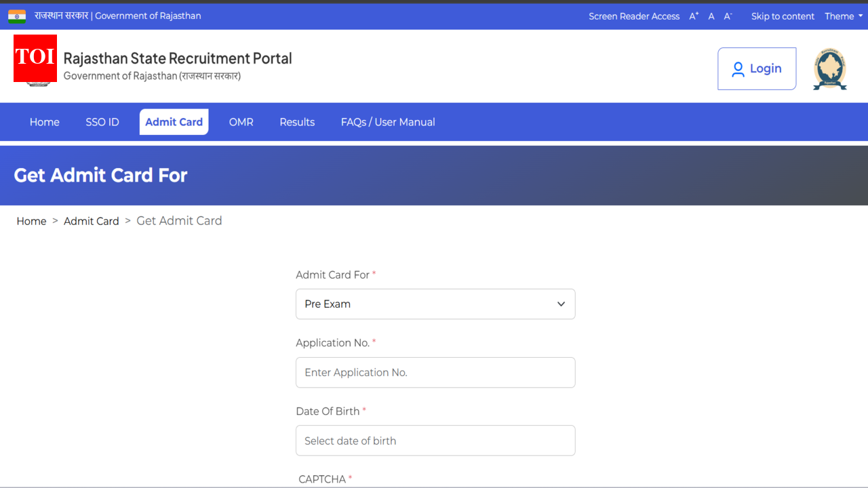The height and width of the screenshot is (488, 868).
Task: Reset font size with normal A icon
Action: point(711,16)
